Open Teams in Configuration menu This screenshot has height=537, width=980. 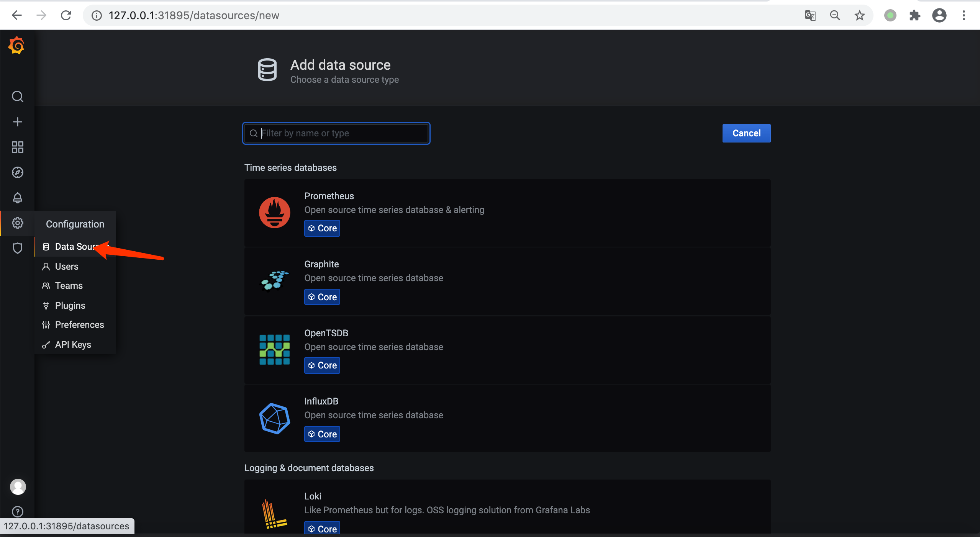pos(75,285)
